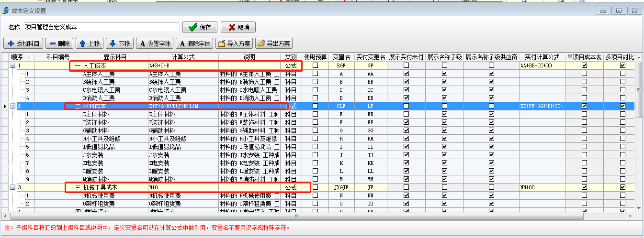Import a scheme with 导入方案
Image resolution: width=644 pixels, height=238 pixels.
tap(234, 43)
